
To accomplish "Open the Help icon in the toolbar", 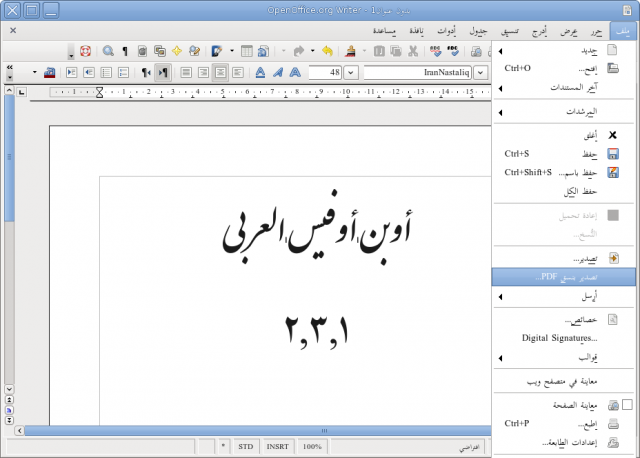I will (x=85, y=51).
